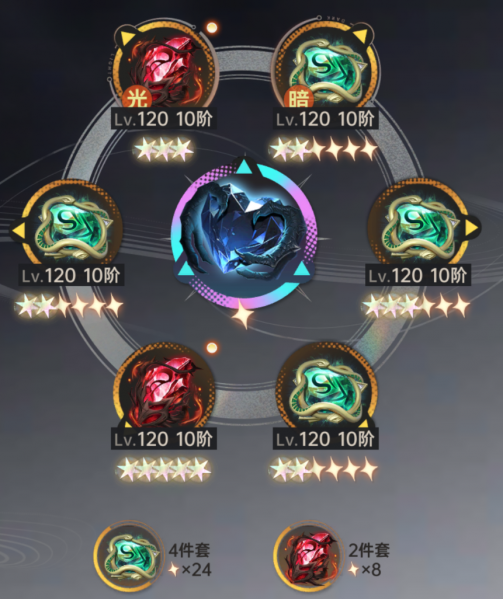This screenshot has width=503, height=599.
Task: Tap the 光 element badge
Action: (137, 99)
